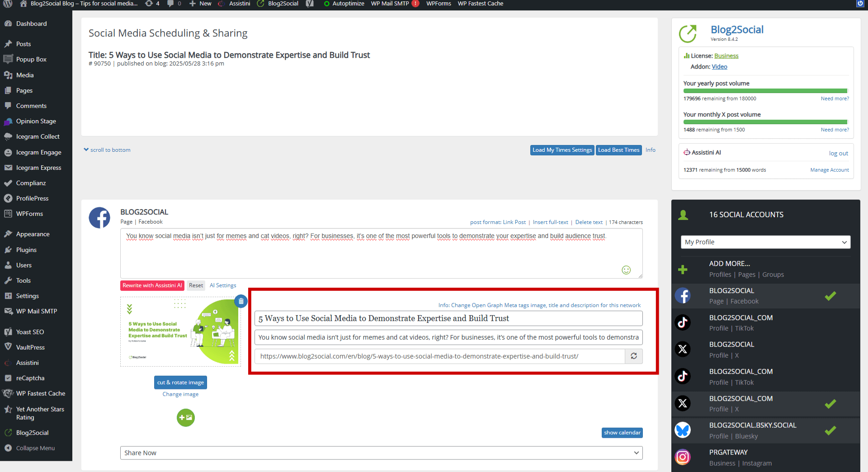
Task: Refresh the post URL with reload icon
Action: pyautogui.click(x=634, y=356)
